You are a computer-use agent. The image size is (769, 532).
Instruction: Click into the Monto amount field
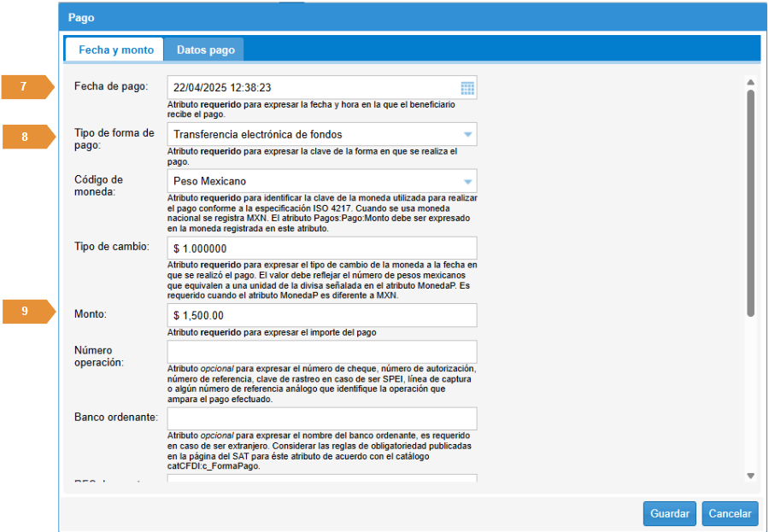pyautogui.click(x=322, y=315)
